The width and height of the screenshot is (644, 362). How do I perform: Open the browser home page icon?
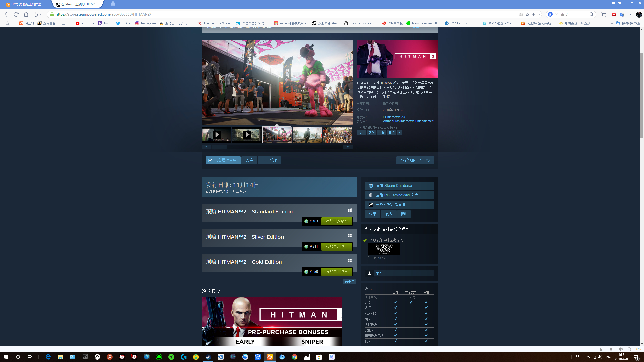pyautogui.click(x=26, y=14)
